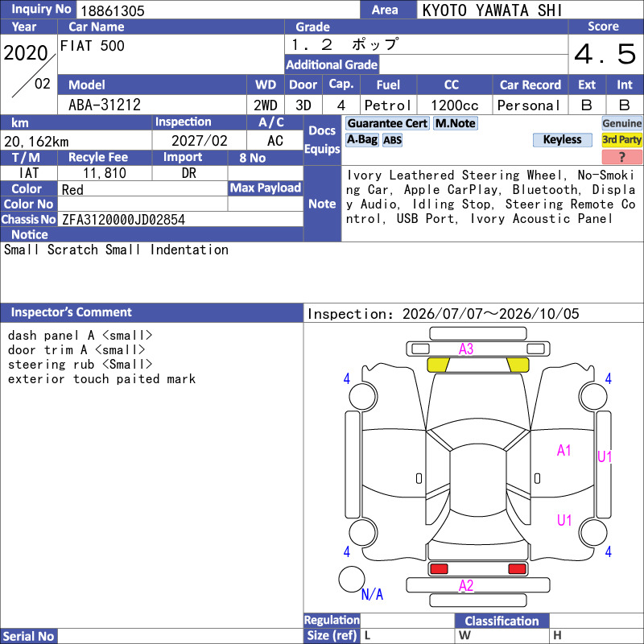Image resolution: width=644 pixels, height=644 pixels.
Task: Click the front-left tire rating 4
Action: tap(347, 378)
